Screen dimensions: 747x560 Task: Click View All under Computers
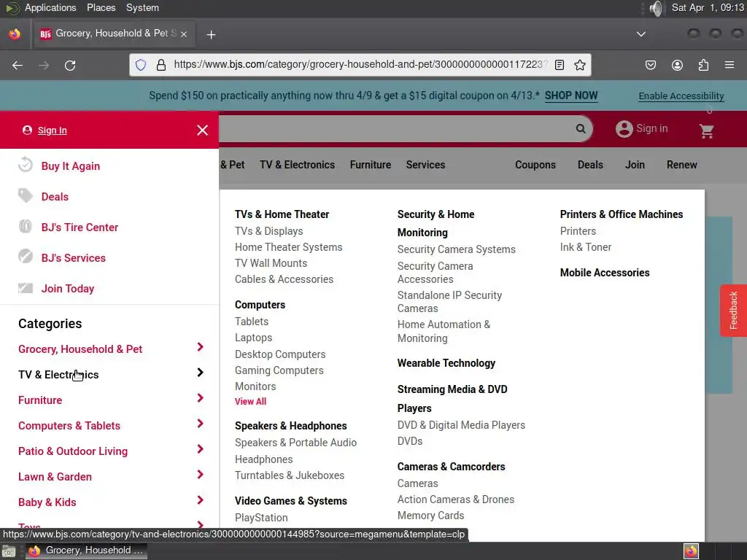250,402
